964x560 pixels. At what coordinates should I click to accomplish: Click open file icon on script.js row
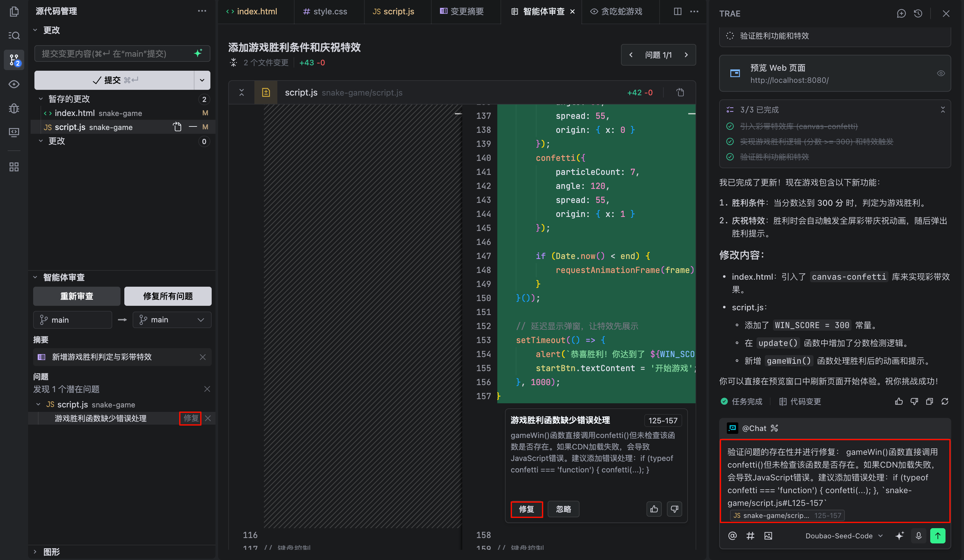[177, 127]
